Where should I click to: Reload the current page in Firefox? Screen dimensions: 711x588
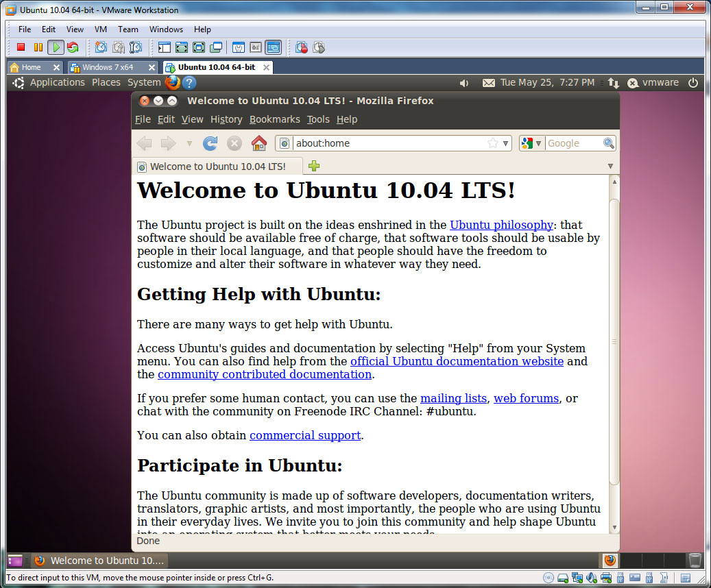[210, 143]
